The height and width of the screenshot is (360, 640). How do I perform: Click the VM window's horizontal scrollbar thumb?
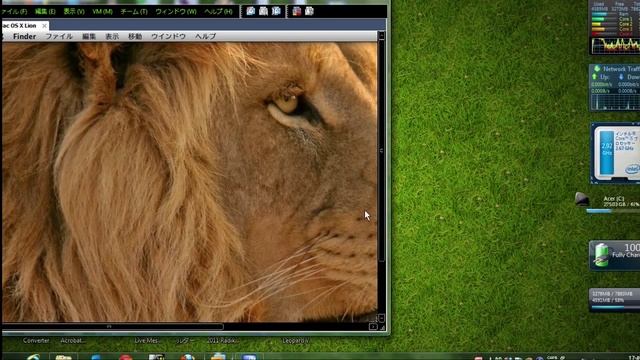[113, 327]
